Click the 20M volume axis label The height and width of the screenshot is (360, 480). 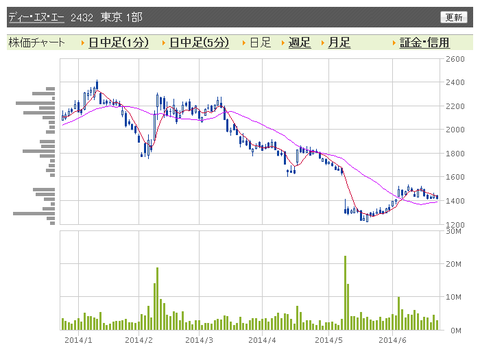pyautogui.click(x=454, y=264)
